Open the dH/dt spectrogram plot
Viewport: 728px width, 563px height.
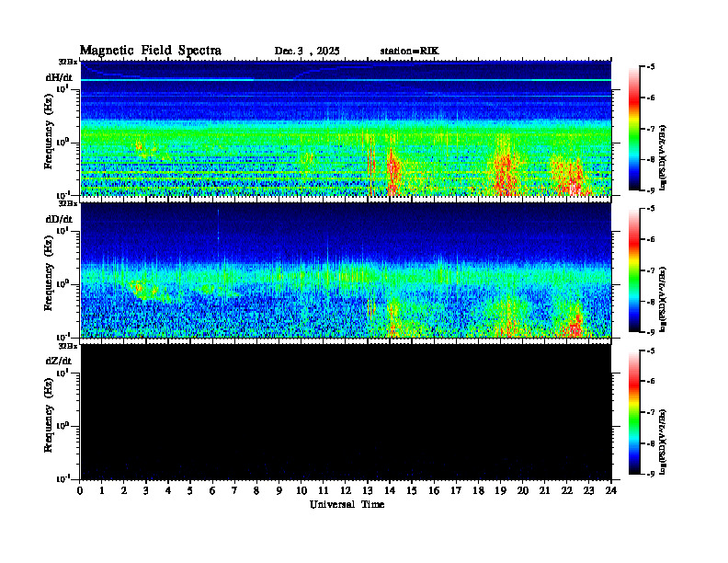(x=346, y=128)
